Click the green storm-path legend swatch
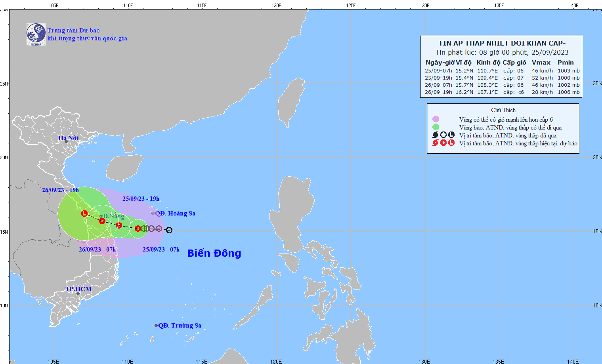This screenshot has height=364, width=602. [436, 127]
